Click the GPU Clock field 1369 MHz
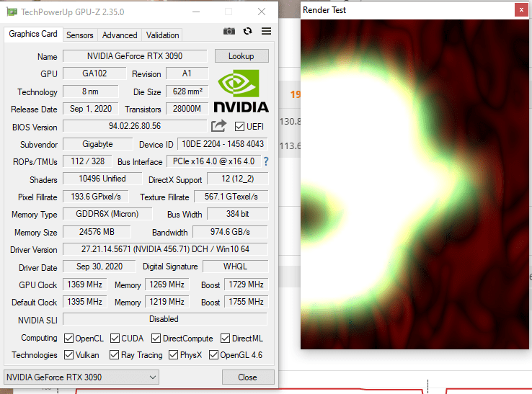This screenshot has height=394, width=532. [x=85, y=284]
